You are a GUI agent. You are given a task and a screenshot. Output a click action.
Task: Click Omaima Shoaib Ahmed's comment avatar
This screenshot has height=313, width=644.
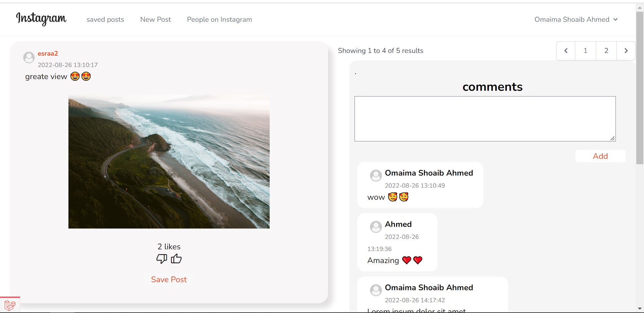click(376, 175)
